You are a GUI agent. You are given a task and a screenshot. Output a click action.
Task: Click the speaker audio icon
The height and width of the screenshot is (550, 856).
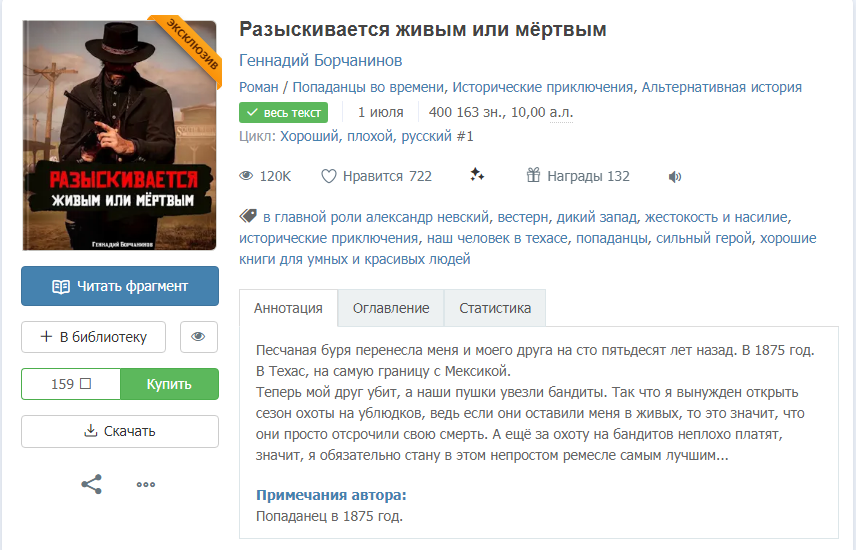(675, 176)
